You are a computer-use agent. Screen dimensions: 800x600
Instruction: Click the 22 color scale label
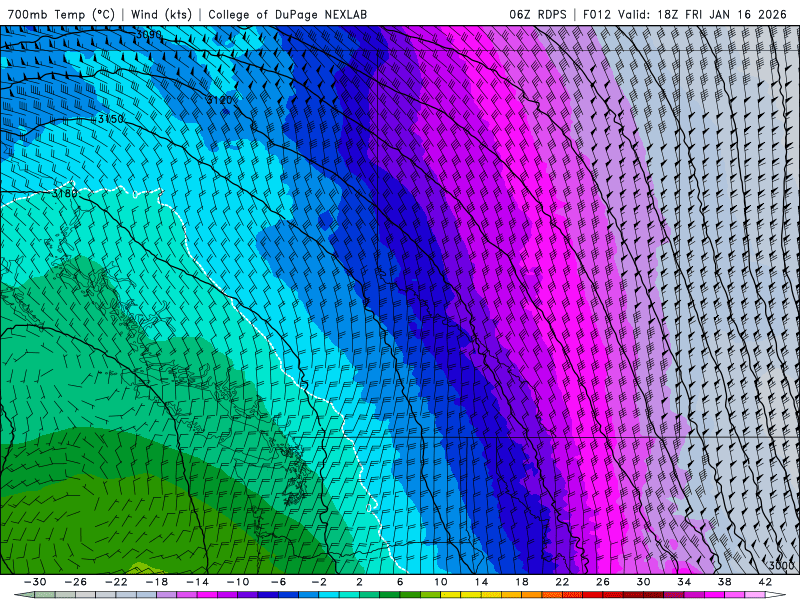pos(562,582)
